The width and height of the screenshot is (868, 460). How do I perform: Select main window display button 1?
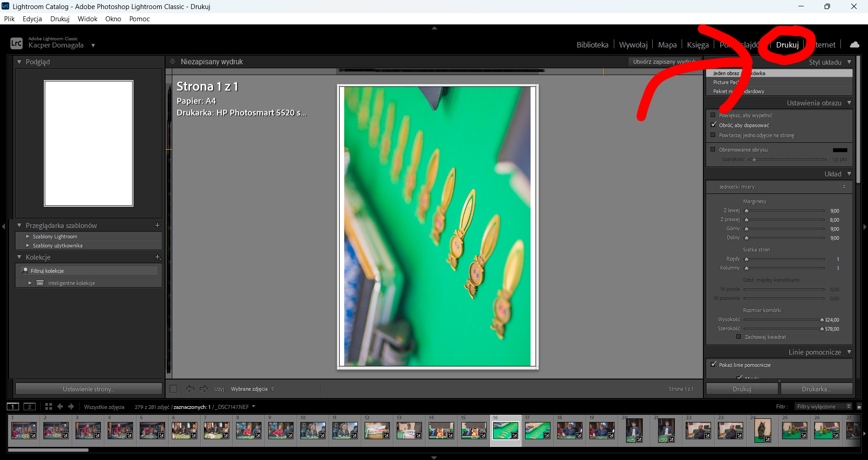(13, 407)
